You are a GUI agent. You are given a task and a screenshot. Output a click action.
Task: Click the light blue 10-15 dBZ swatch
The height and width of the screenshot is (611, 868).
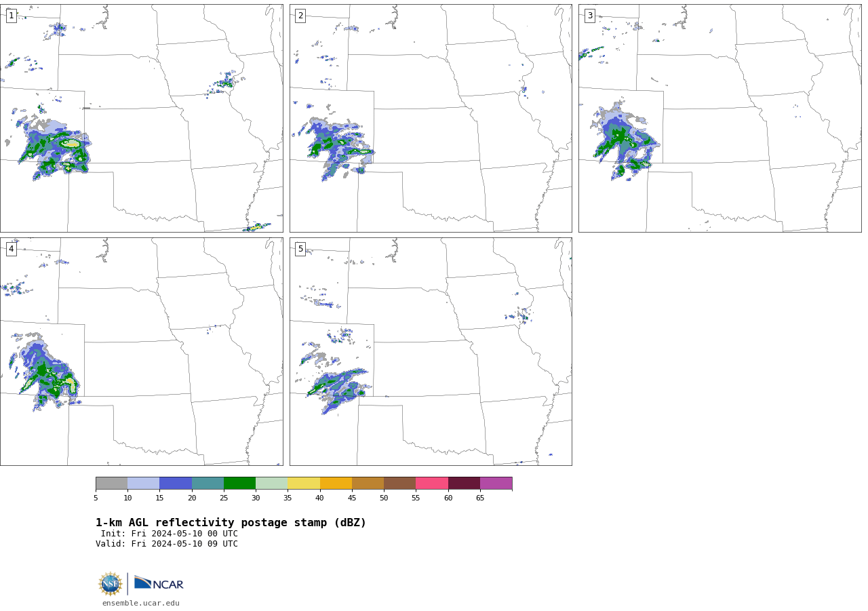[144, 484]
